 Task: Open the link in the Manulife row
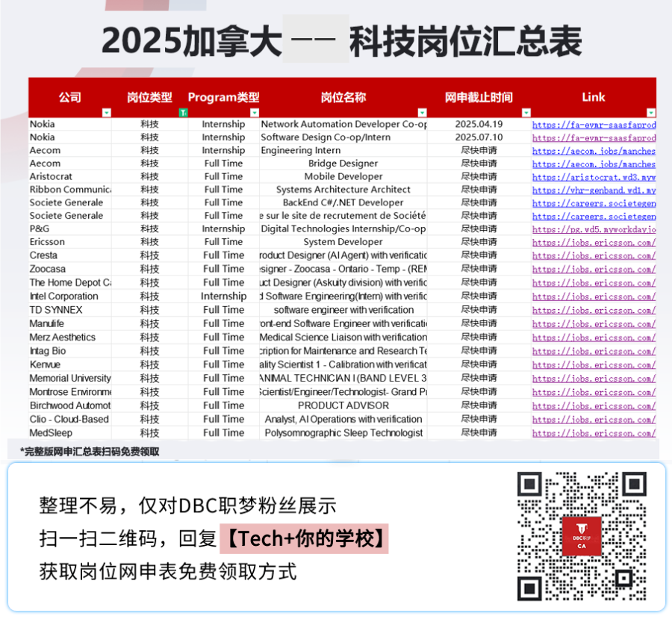pos(594,324)
